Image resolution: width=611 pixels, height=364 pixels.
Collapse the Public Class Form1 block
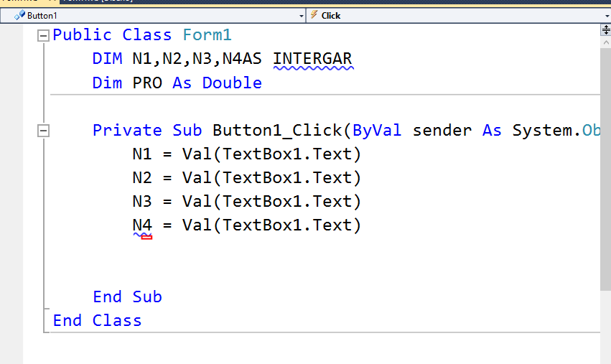(x=43, y=36)
